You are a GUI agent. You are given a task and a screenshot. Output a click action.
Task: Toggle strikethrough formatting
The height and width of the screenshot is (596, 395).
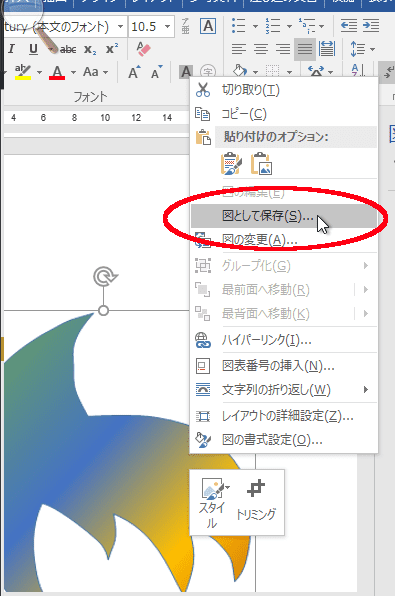tap(68, 49)
